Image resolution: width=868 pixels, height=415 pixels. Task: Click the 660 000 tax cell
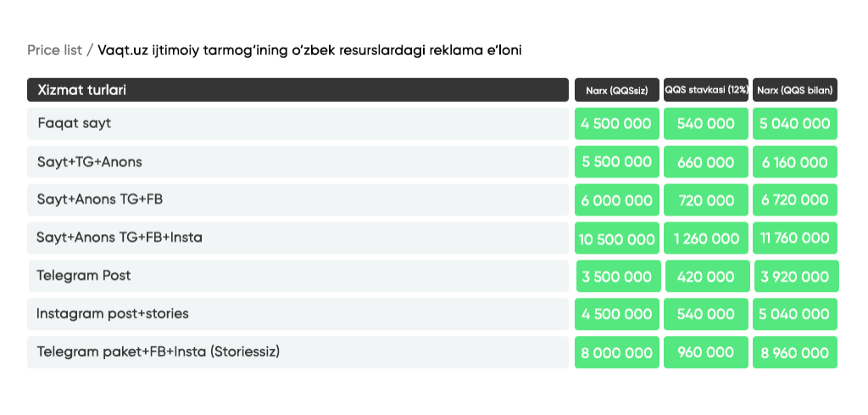[706, 162]
